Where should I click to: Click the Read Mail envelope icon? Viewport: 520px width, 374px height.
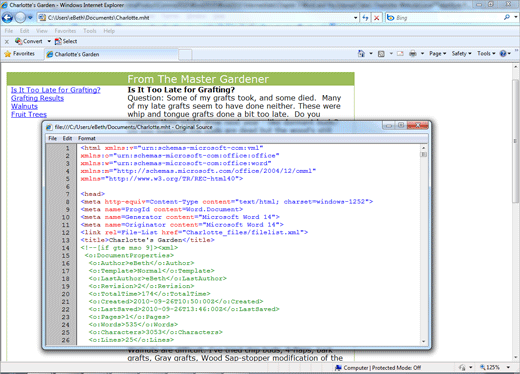(x=400, y=54)
